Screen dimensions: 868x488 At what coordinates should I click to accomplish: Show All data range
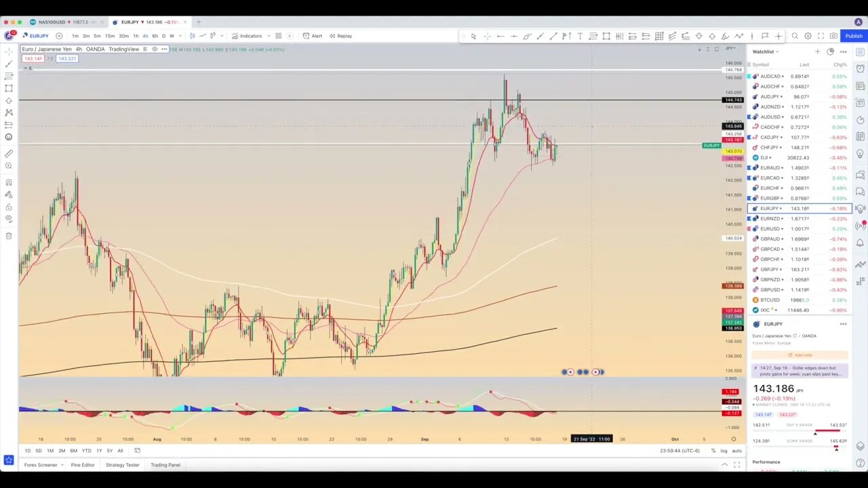[120, 451]
